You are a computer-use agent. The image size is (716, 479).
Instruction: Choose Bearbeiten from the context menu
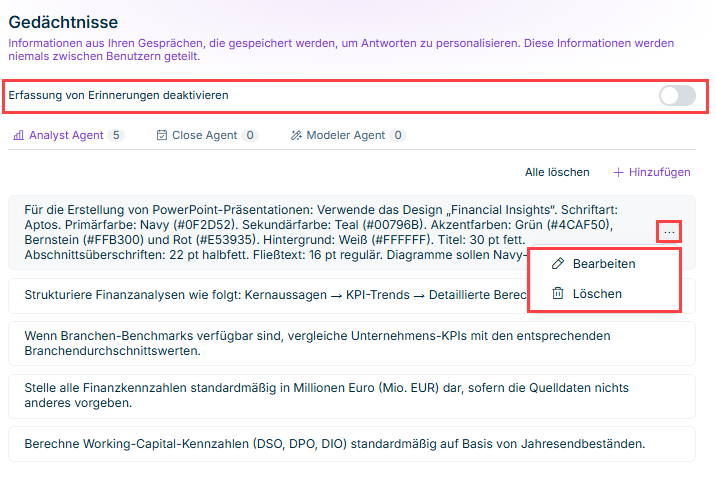click(604, 264)
